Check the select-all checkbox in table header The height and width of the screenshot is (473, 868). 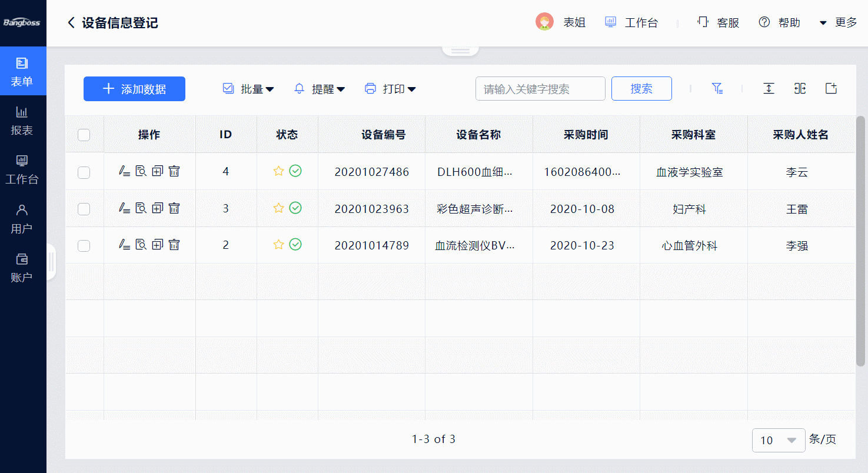[84, 135]
